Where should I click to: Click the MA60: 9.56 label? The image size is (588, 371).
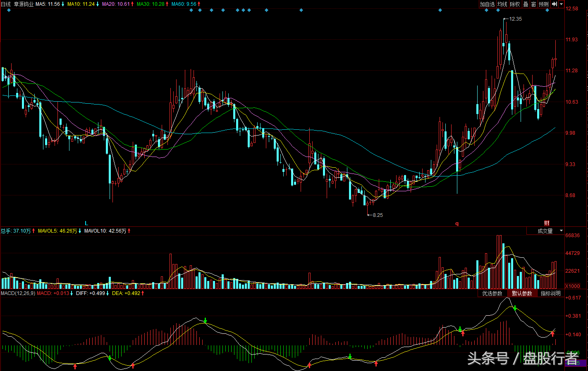coord(184,4)
